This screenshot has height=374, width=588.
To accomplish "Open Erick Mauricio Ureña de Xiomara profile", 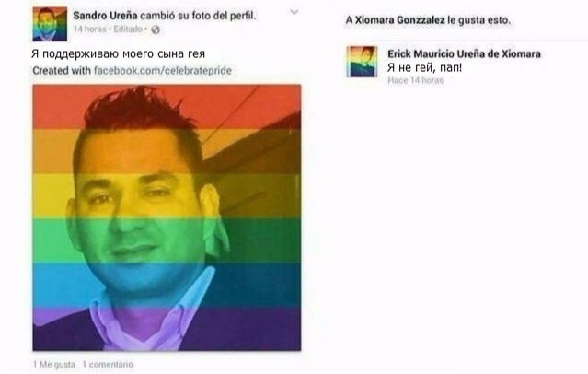I will pos(464,54).
